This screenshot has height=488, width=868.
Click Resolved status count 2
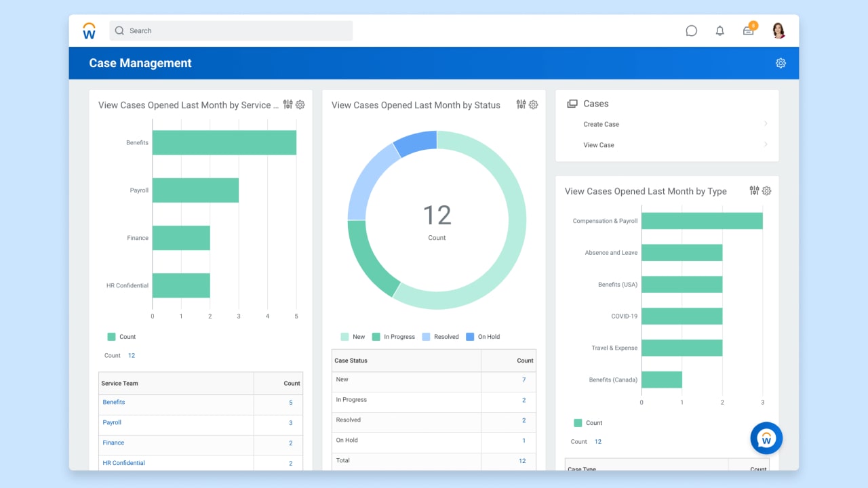(x=524, y=420)
